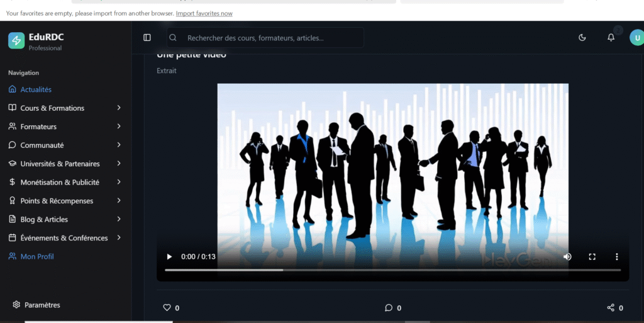Mute the video volume
The image size is (644, 323).
tap(567, 257)
